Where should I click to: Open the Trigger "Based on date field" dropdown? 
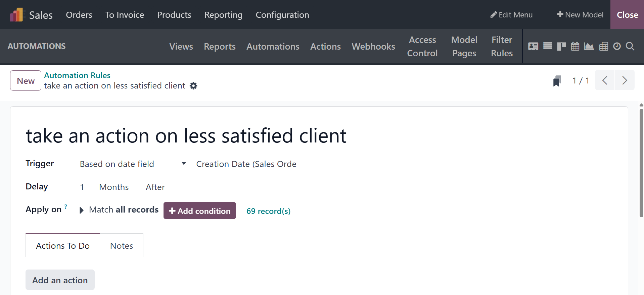click(133, 164)
